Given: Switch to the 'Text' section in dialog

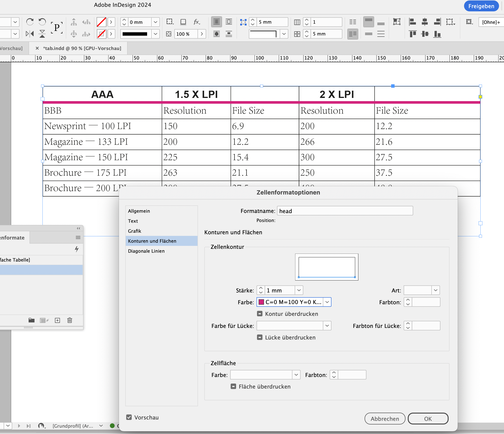Looking at the screenshot, I should pos(133,221).
